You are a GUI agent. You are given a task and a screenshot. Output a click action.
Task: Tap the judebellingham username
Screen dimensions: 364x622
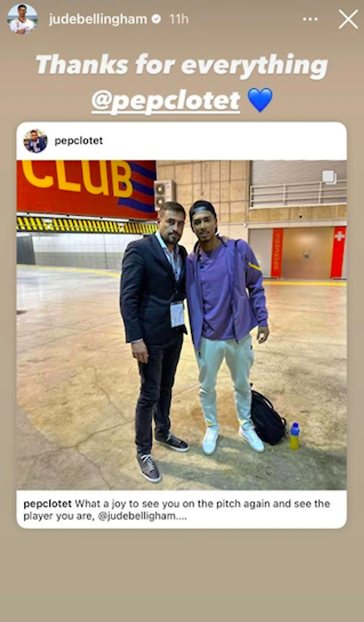[x=98, y=19]
